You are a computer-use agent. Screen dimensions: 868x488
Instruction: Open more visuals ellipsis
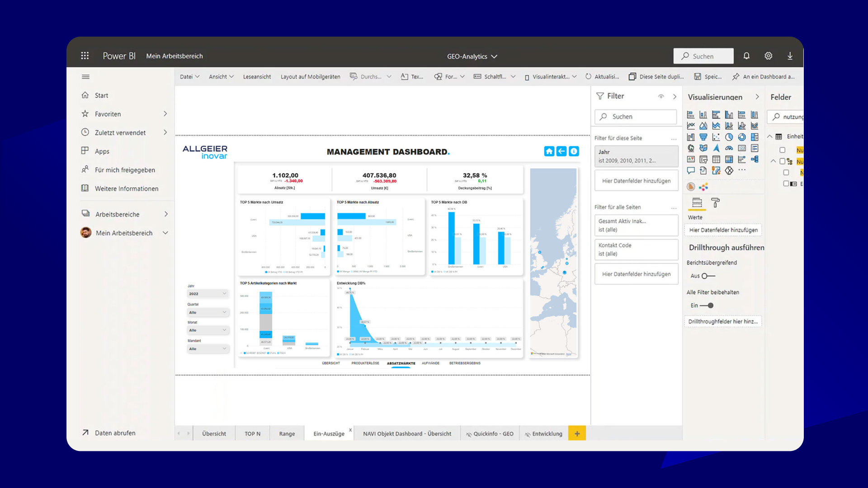coord(742,170)
